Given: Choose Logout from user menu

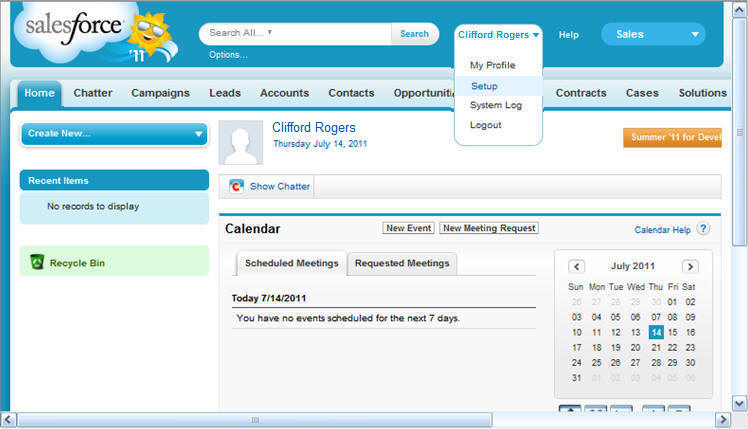Looking at the screenshot, I should tap(486, 125).
